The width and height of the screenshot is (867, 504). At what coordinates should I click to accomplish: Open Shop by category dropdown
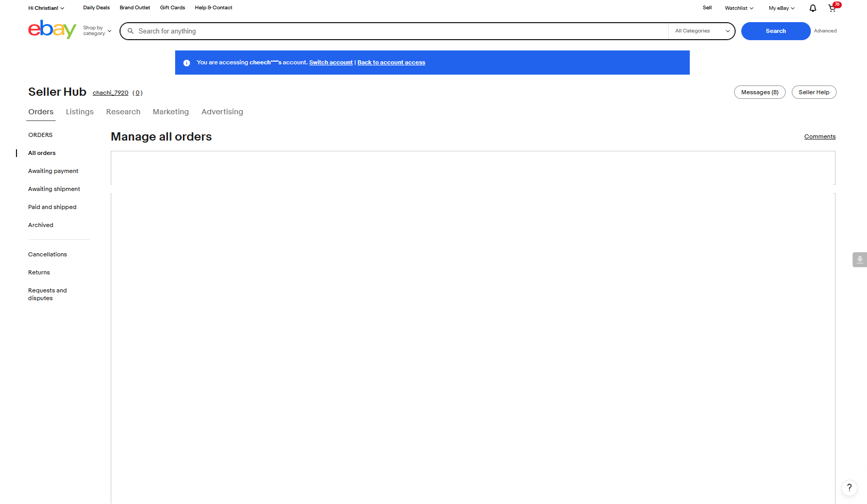click(97, 31)
